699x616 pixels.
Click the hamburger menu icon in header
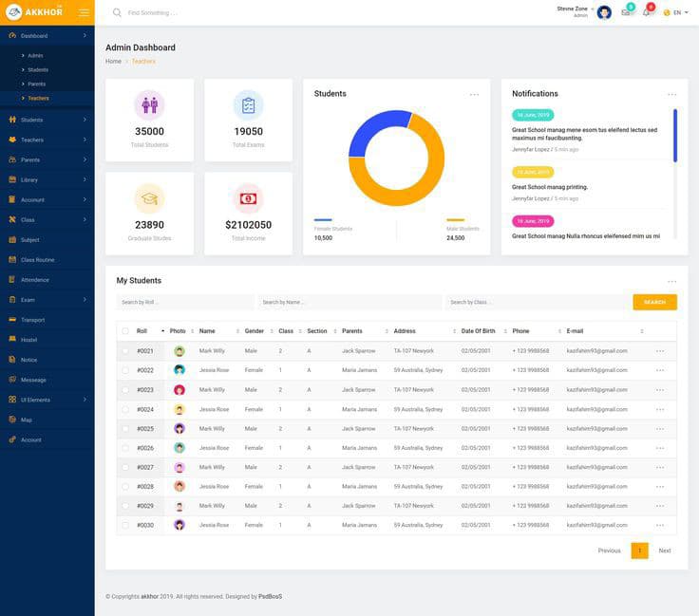[84, 12]
